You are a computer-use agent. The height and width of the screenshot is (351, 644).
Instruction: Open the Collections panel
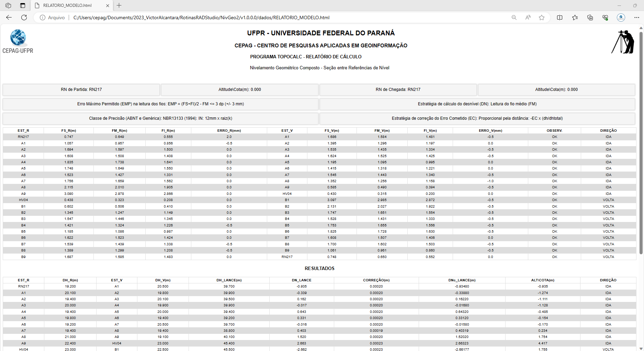click(x=590, y=17)
